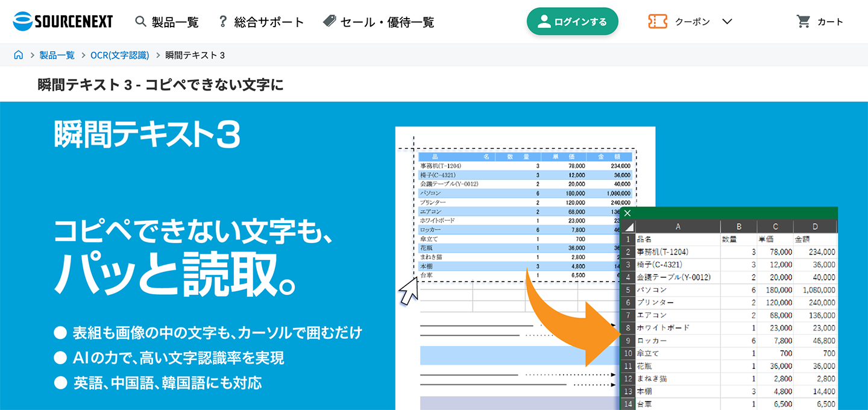
Task: Open セール・優待一覧 from the navigation bar
Action: (377, 21)
